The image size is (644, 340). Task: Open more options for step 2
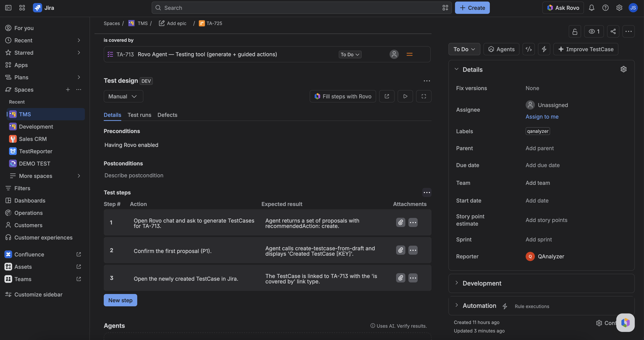point(413,250)
